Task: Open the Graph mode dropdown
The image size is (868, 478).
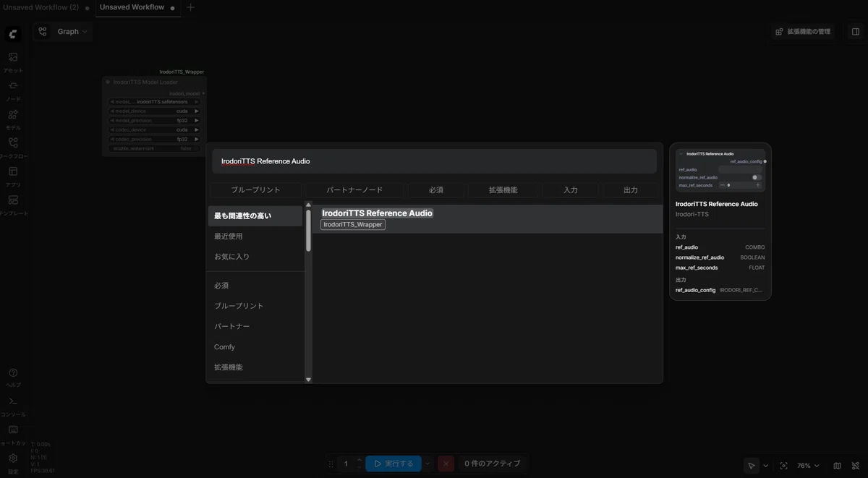Action: [x=72, y=32]
